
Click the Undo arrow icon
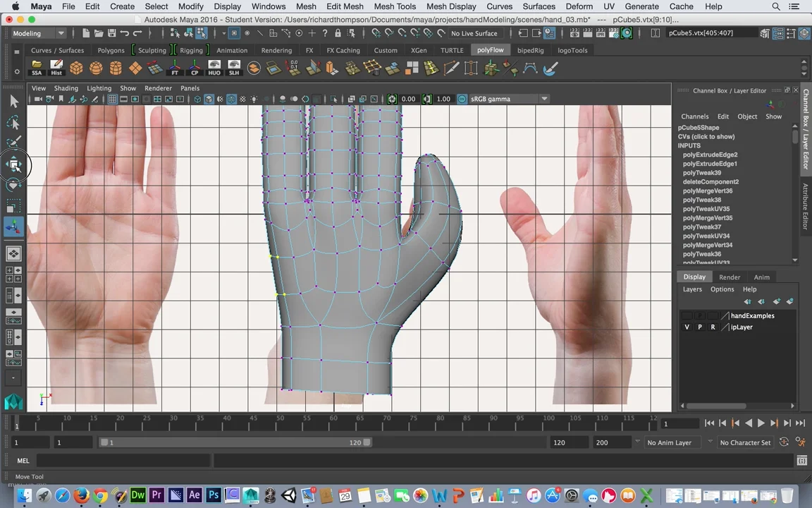[124, 33]
